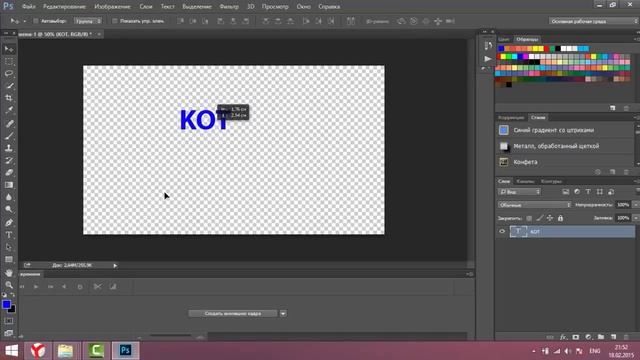The image size is (640, 360).
Task: Select the Gradient tool
Action: tap(9, 185)
